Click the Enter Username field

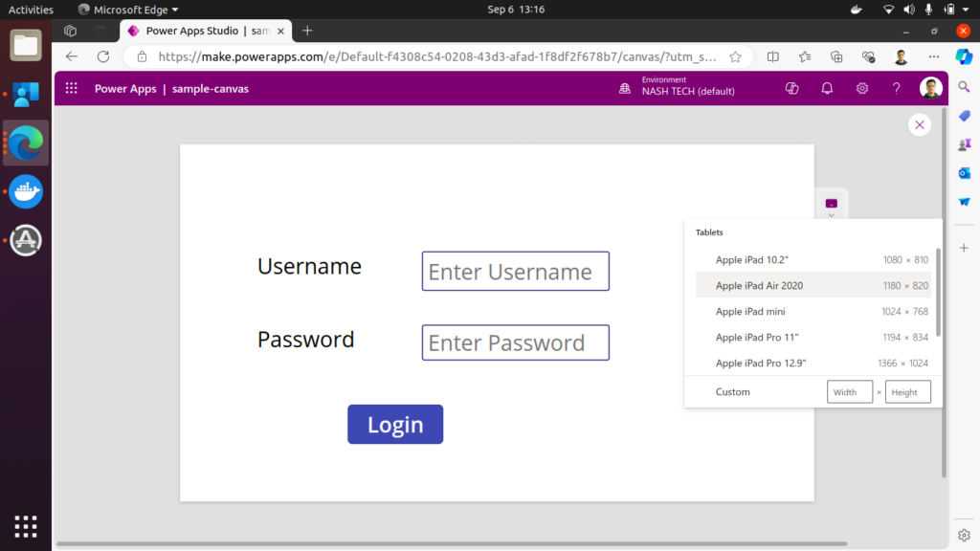515,272
